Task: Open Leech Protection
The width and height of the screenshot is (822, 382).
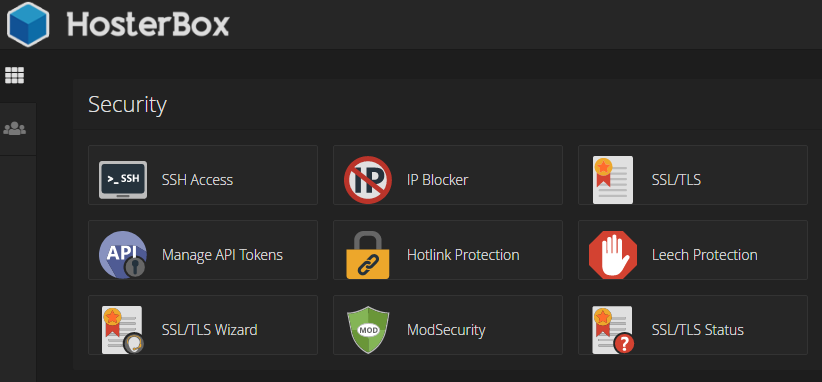Action: tap(705, 255)
